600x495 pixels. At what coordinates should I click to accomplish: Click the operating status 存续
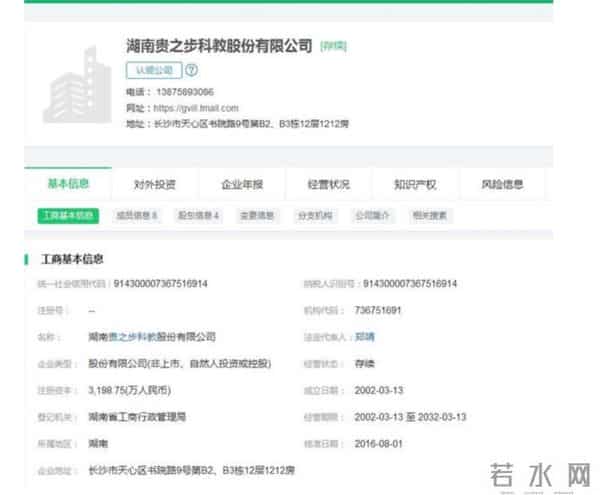(365, 363)
